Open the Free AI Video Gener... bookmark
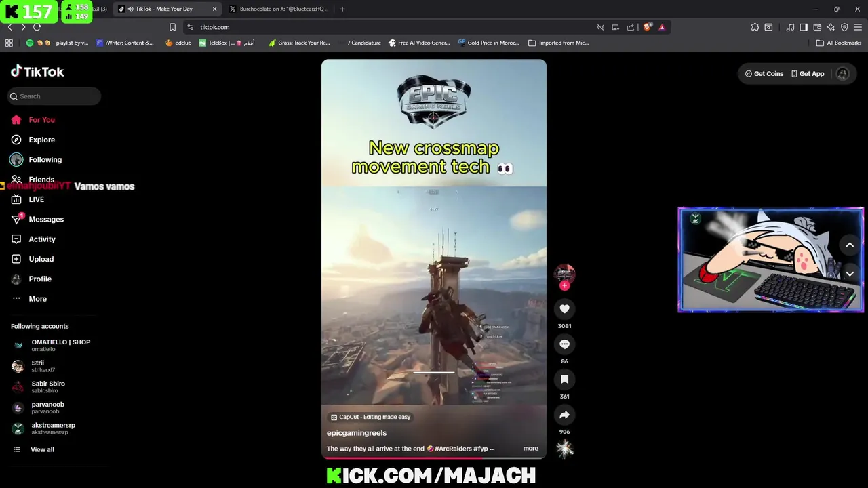This screenshot has width=868, height=488. (x=419, y=43)
